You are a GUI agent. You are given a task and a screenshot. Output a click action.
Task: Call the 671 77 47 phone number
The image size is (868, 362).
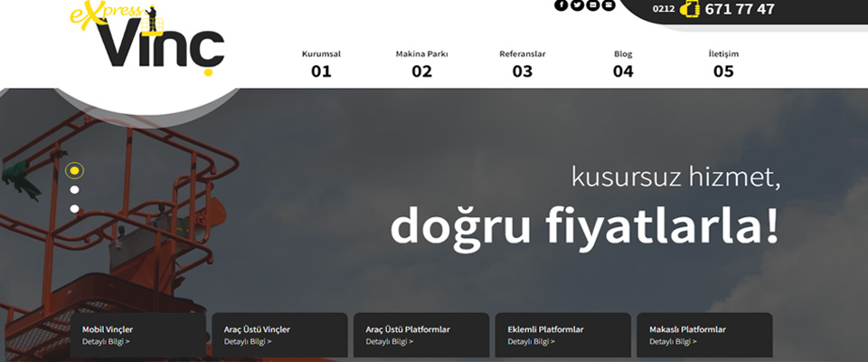pos(740,9)
